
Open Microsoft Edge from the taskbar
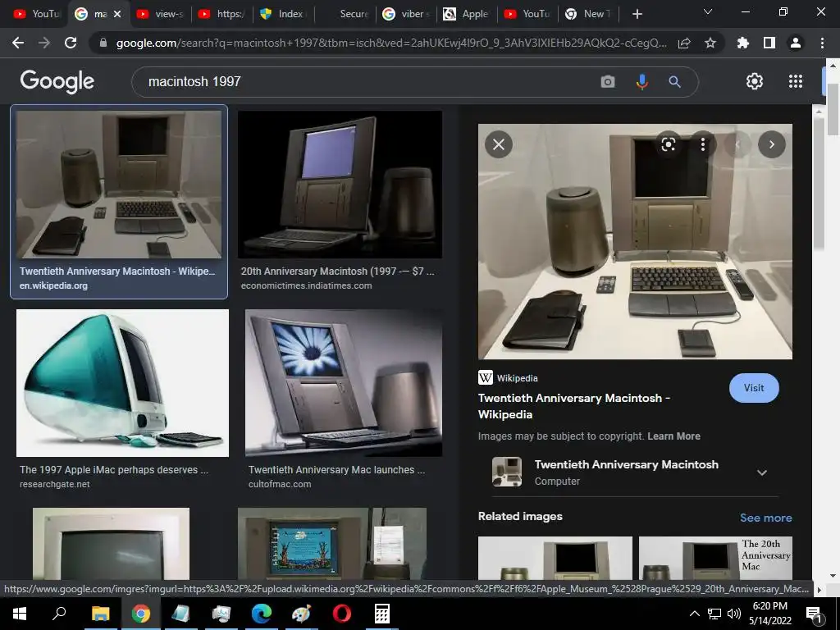point(262,614)
